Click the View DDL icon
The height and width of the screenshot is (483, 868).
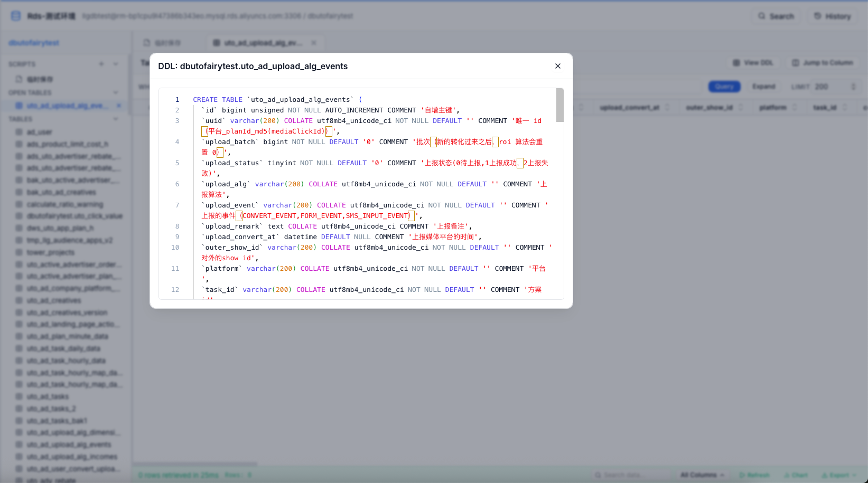tap(735, 62)
